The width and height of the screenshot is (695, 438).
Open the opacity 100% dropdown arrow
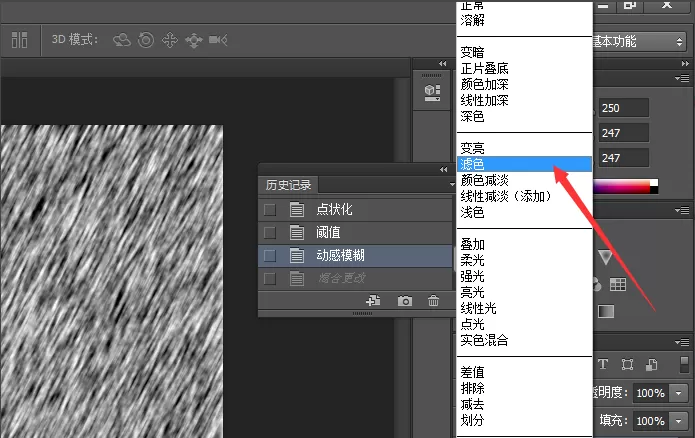pyautogui.click(x=678, y=393)
